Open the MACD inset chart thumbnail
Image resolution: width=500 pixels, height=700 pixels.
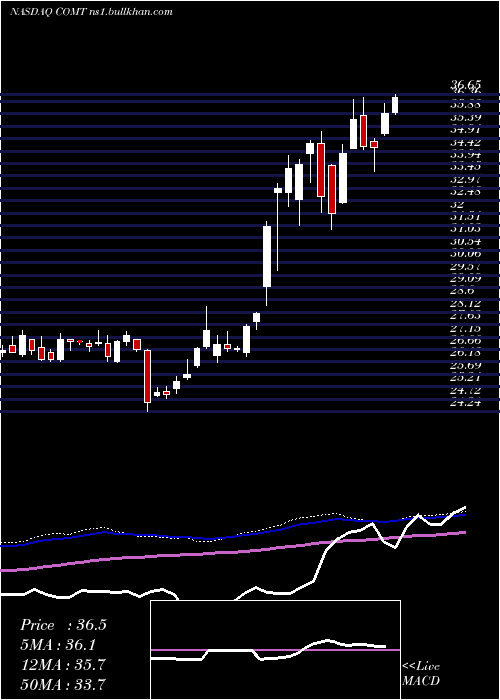coord(275,650)
